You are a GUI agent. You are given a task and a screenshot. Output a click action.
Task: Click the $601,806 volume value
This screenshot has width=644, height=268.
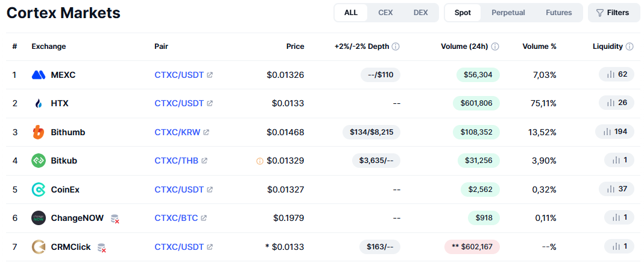[x=476, y=103]
